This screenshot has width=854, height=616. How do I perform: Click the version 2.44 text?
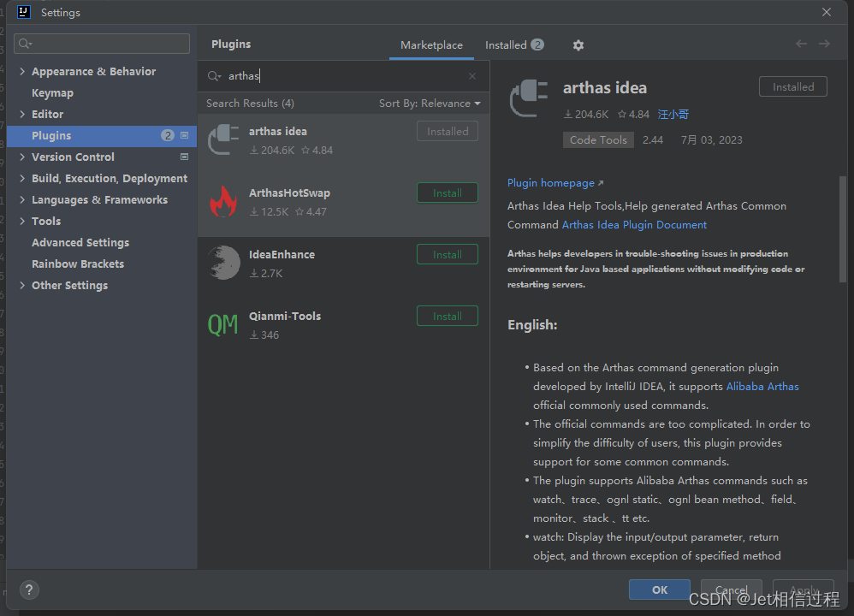coord(653,140)
